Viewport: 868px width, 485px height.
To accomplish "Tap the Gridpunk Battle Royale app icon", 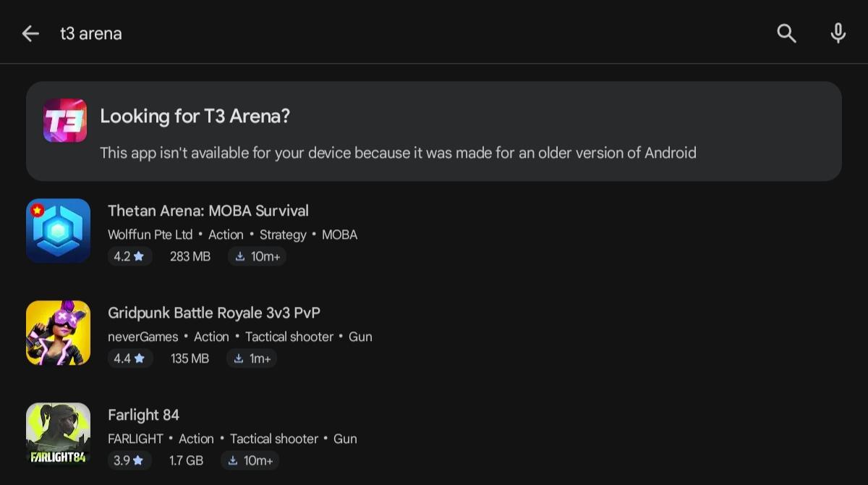I will coord(58,333).
